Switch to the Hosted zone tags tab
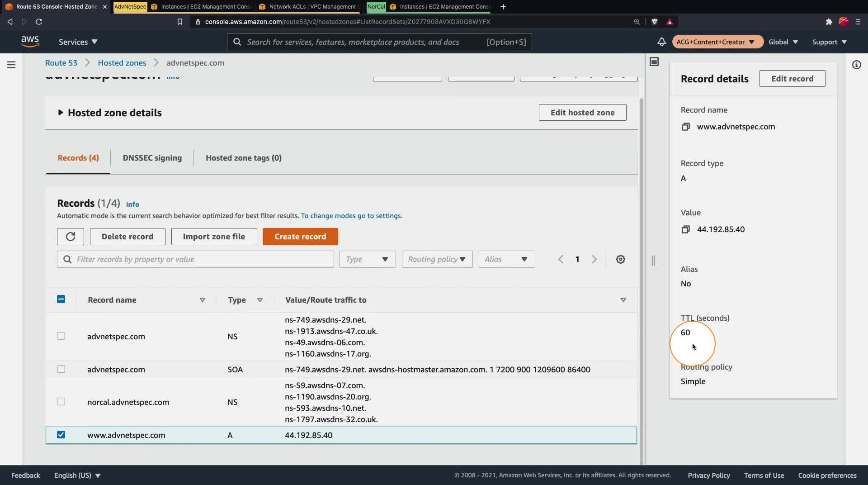Image resolution: width=868 pixels, height=485 pixels. point(243,158)
